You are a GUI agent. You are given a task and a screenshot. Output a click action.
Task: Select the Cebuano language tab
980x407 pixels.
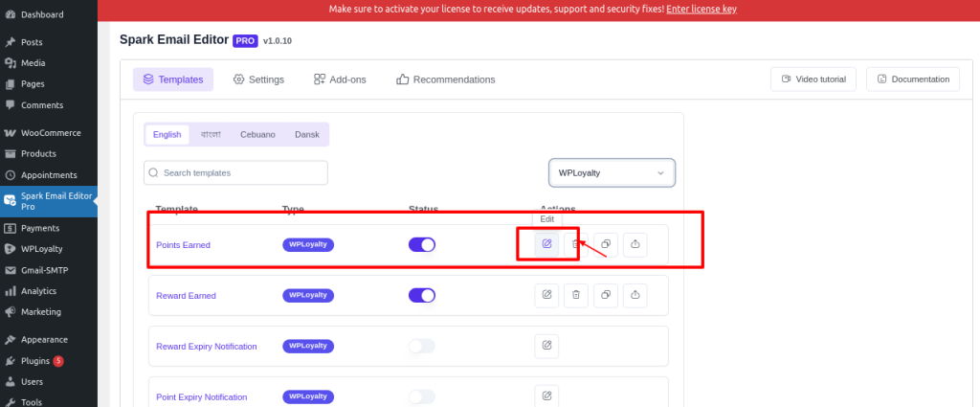[257, 134]
